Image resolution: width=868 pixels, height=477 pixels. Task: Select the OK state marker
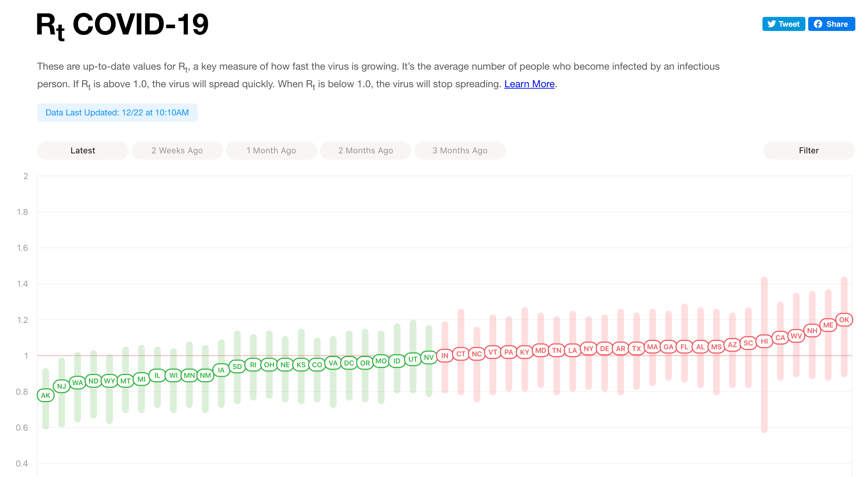(844, 320)
